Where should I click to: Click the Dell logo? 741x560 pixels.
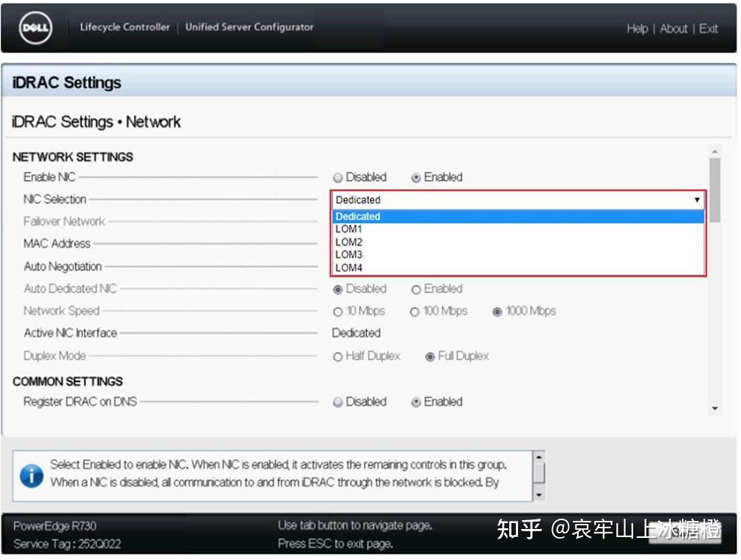[32, 28]
